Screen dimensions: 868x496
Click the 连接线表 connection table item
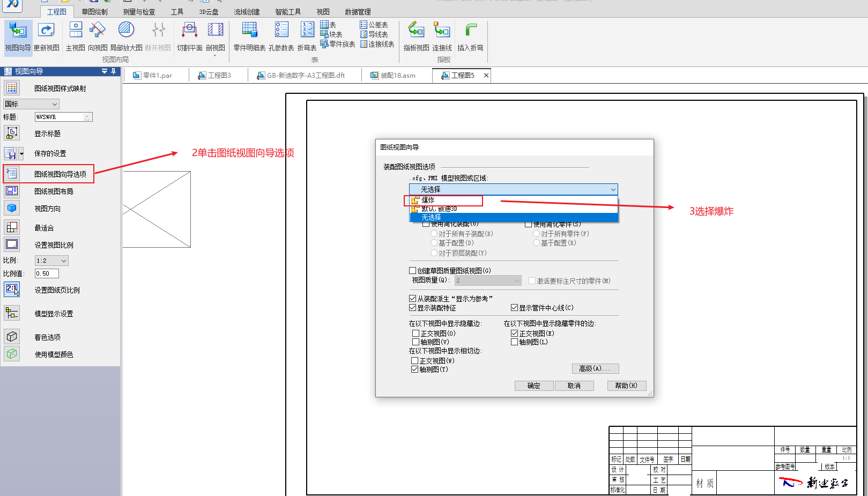tap(377, 44)
